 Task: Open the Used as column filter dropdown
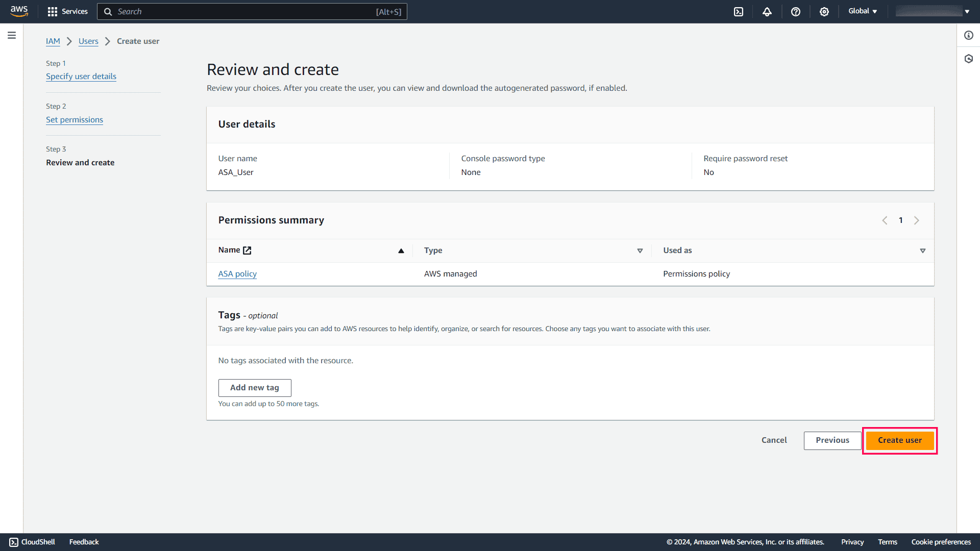[x=923, y=251]
